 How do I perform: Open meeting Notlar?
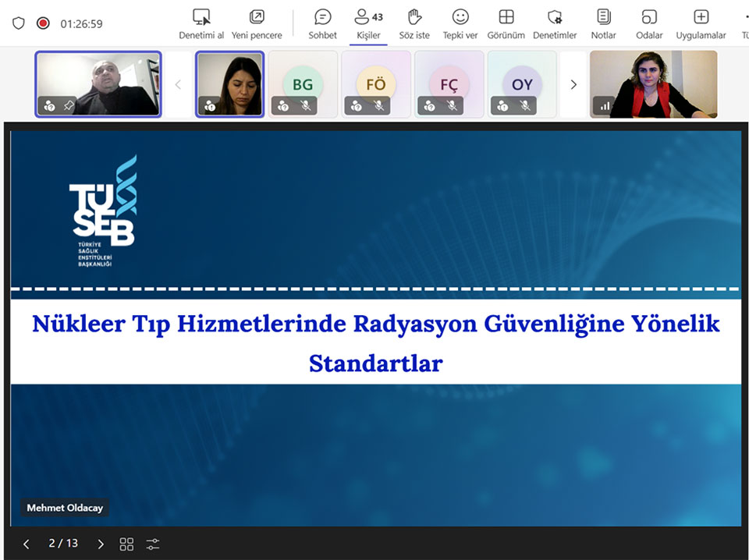(603, 18)
